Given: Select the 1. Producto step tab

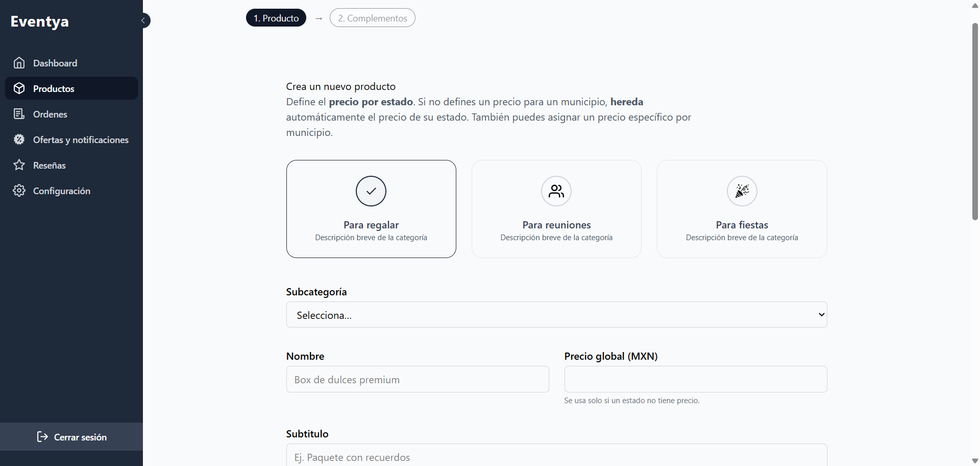Looking at the screenshot, I should pyautogui.click(x=276, y=17).
